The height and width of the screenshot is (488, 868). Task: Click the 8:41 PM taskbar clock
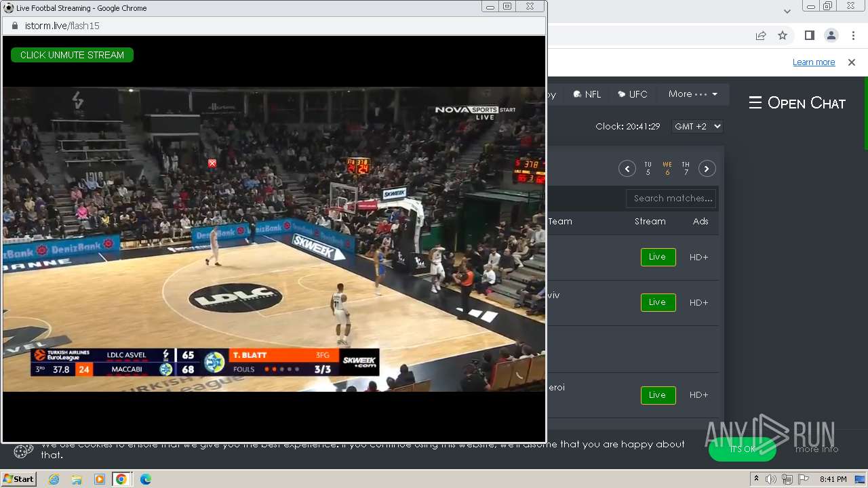click(x=833, y=479)
